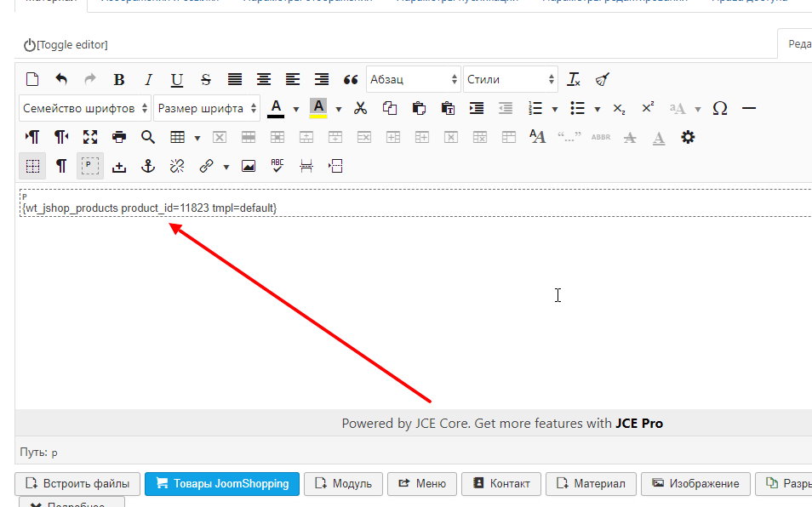Toggle the highlighted show blocks button
This screenshot has width=812, height=507.
coord(90,166)
